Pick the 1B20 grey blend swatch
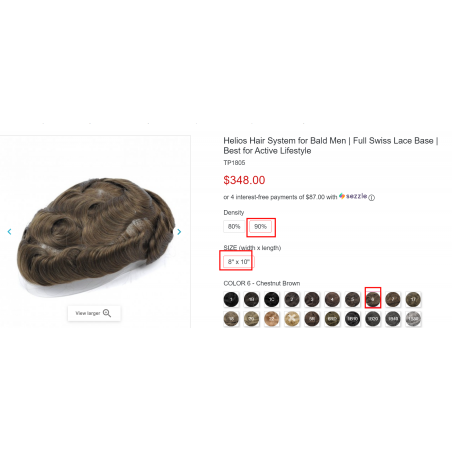Viewport: 452px width, 452px height. [x=373, y=319]
